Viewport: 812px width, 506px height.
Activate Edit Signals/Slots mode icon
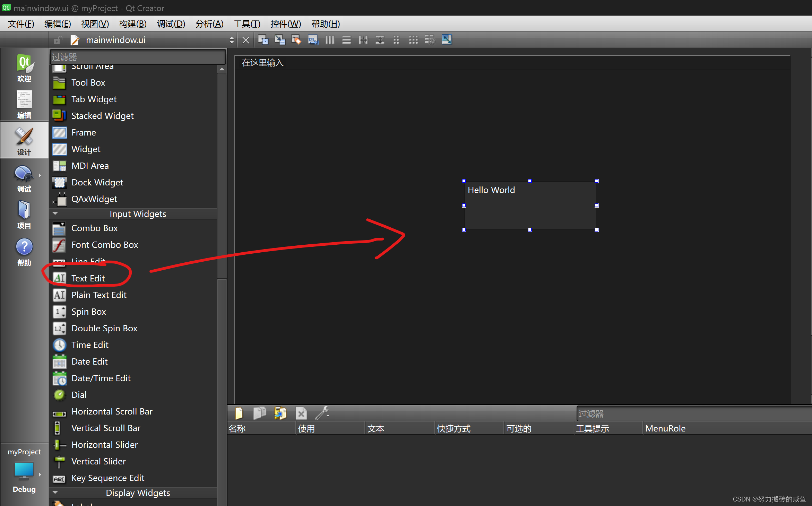pyautogui.click(x=279, y=40)
